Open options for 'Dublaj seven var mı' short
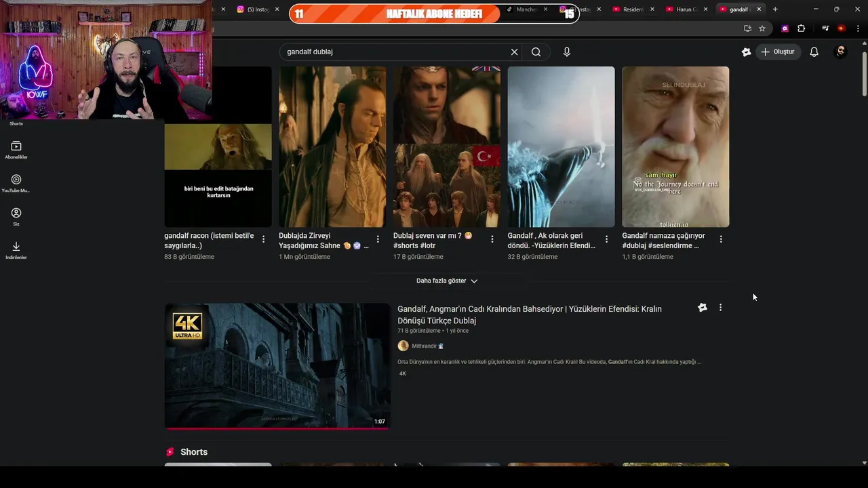 tap(492, 239)
